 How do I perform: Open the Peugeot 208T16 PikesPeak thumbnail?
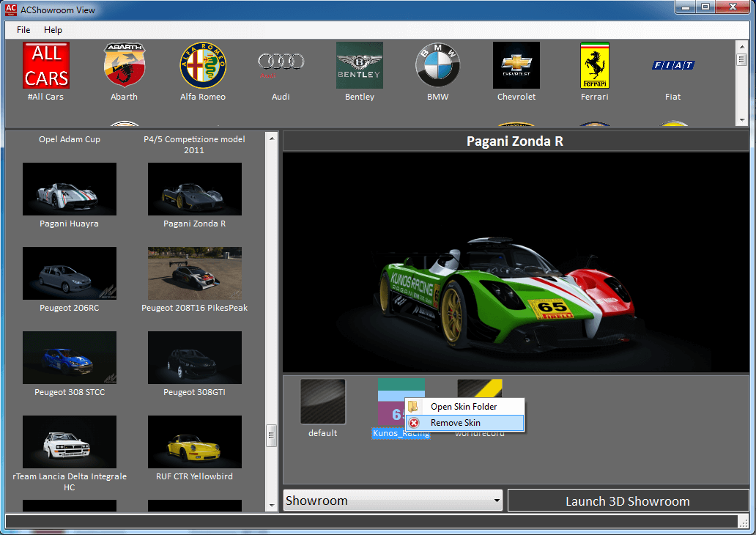[195, 273]
